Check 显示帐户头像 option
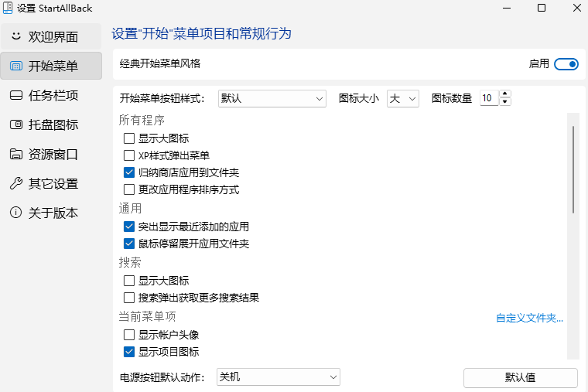Viewport: 588px width, 392px height. tap(129, 335)
